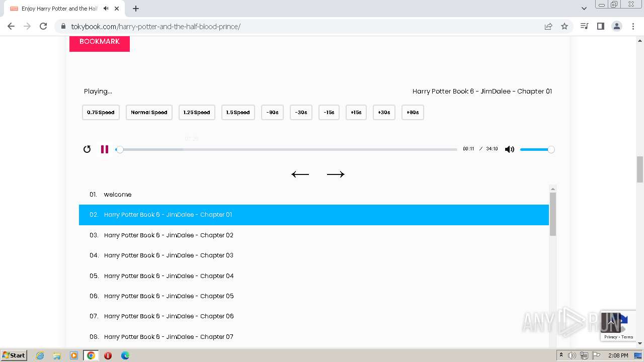Play the '01. welcome' track
644x362 pixels.
pyautogui.click(x=314, y=195)
